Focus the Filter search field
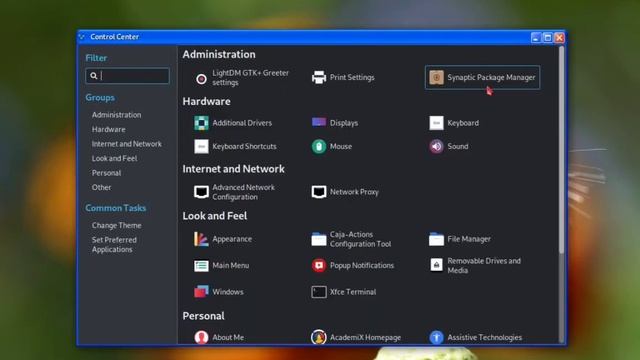 (x=127, y=76)
